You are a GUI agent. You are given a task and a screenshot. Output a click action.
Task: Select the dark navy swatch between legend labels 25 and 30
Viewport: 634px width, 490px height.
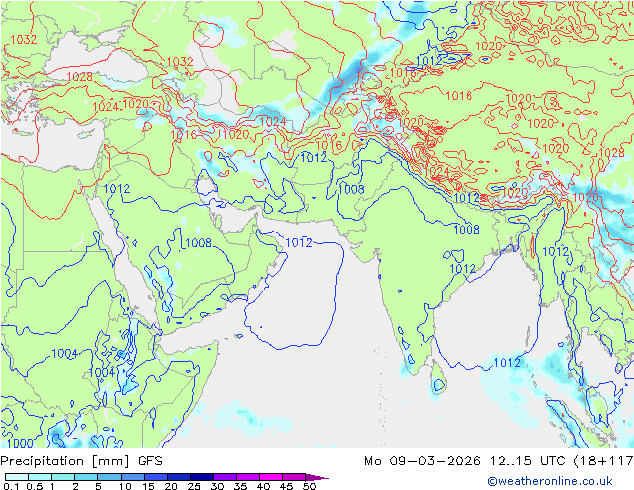pos(202,477)
